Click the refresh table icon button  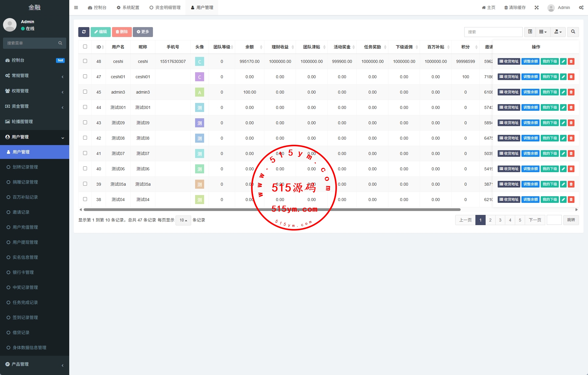click(84, 32)
